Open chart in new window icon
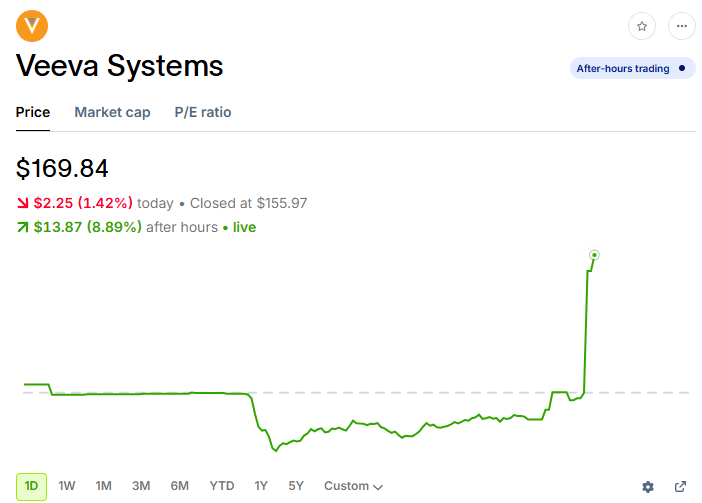The width and height of the screenshot is (702, 503). pyautogui.click(x=680, y=486)
